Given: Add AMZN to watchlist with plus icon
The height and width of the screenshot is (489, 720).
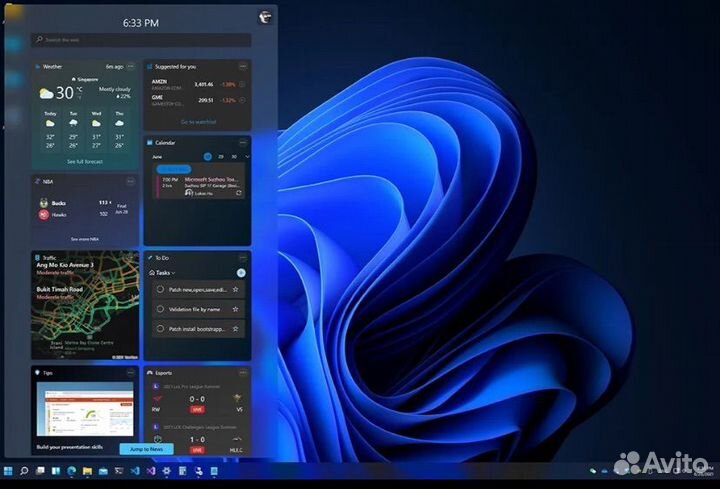Looking at the screenshot, I should 242,84.
